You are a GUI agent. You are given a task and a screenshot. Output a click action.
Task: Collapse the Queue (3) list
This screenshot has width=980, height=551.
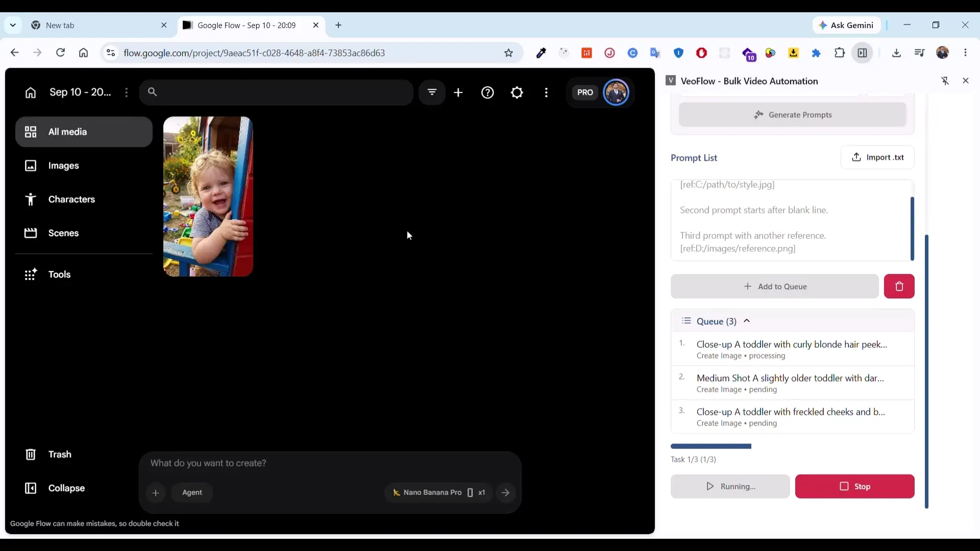coord(747,321)
